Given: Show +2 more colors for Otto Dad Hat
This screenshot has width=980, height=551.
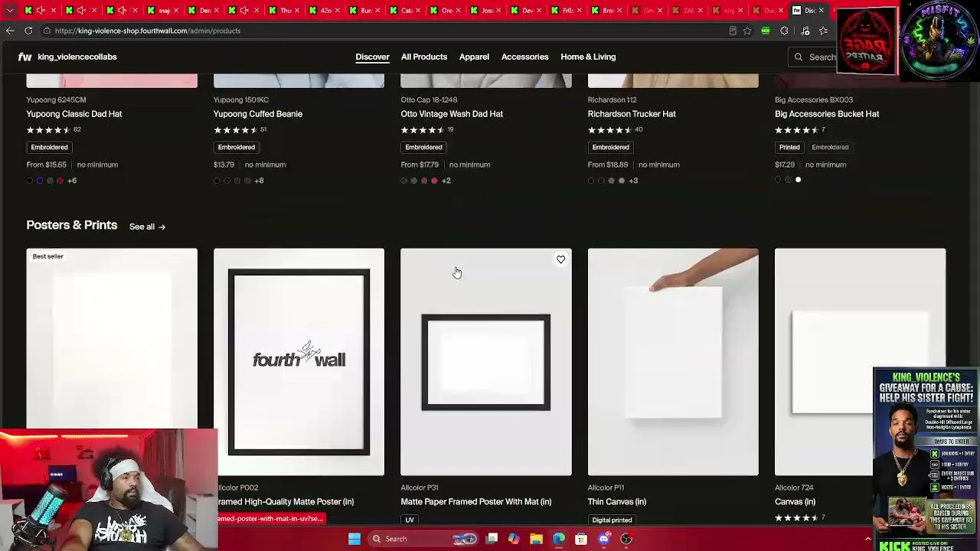Looking at the screenshot, I should [446, 181].
